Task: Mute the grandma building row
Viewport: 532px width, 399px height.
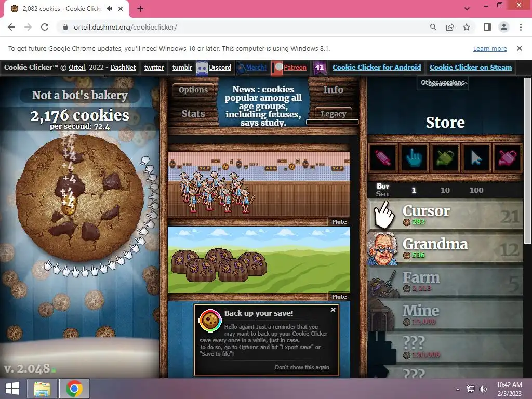Action: [339, 222]
